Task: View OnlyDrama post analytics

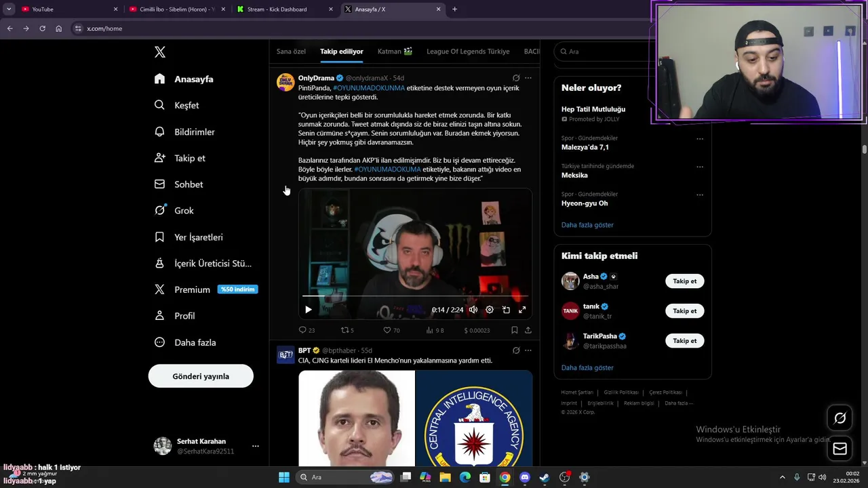Action: tap(435, 330)
